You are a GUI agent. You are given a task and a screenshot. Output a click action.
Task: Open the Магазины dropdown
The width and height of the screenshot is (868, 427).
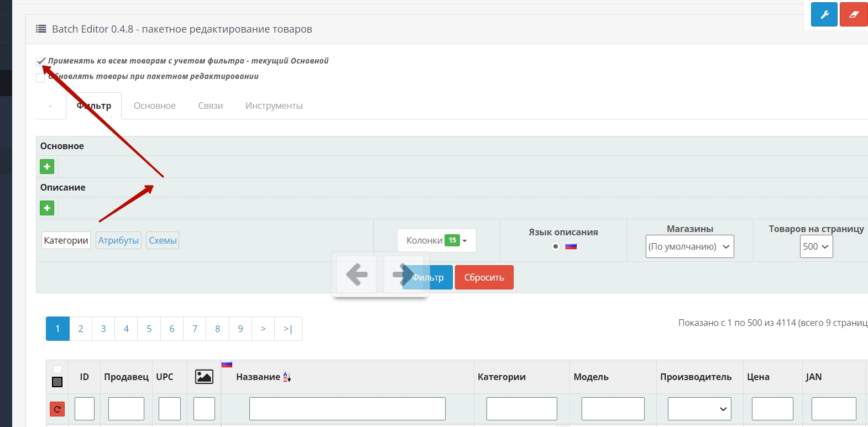[x=689, y=246]
